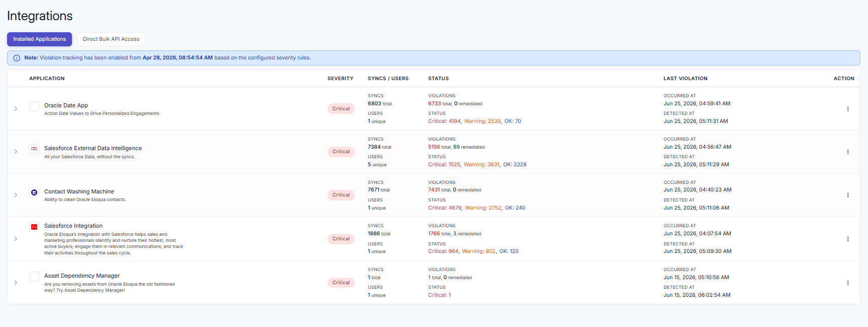Click the Application column header
The height and width of the screenshot is (327, 868).
[47, 79]
